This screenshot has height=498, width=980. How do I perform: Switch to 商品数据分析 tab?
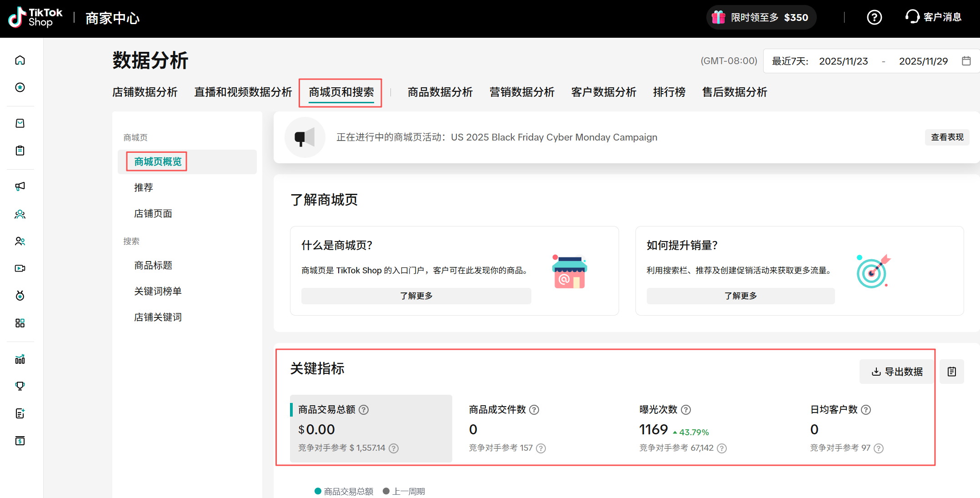(440, 92)
